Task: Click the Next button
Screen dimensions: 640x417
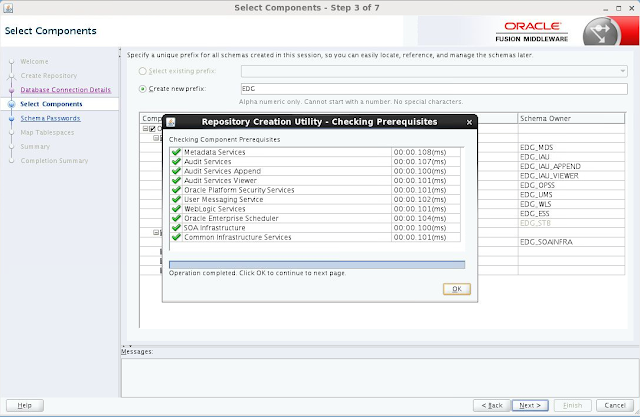Action: 530,405
